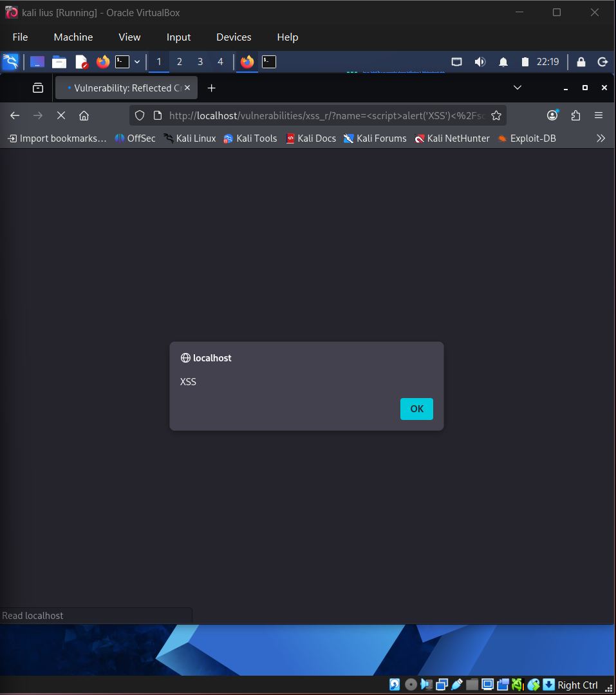This screenshot has width=616, height=695.
Task: Open terminal emulator launcher in panel
Action: click(x=122, y=62)
